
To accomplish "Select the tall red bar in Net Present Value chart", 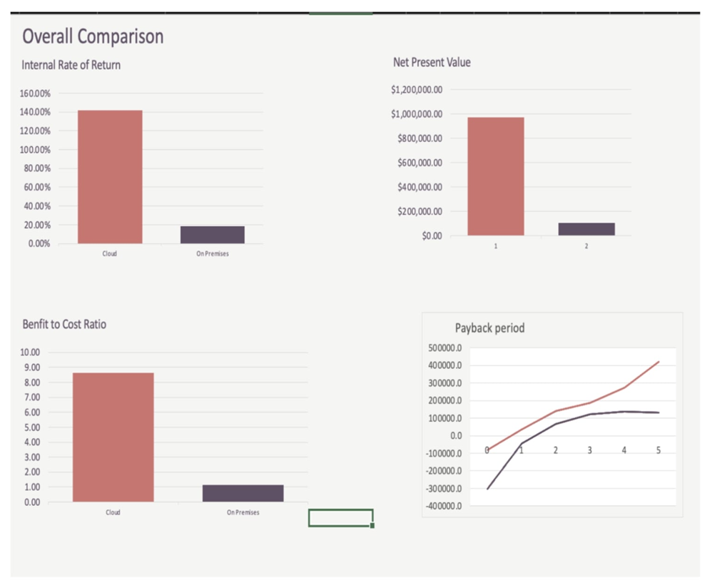I will pos(495,176).
